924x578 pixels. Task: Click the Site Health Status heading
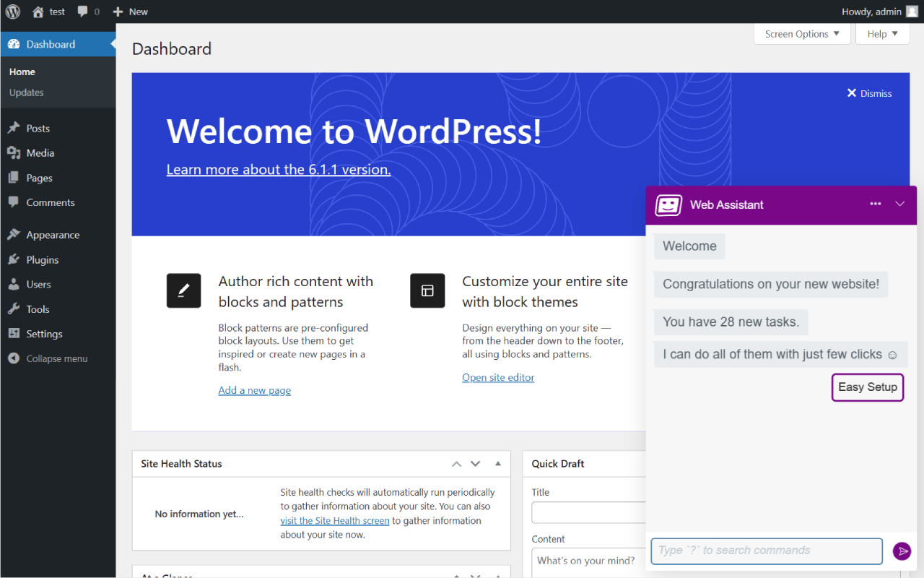click(181, 464)
